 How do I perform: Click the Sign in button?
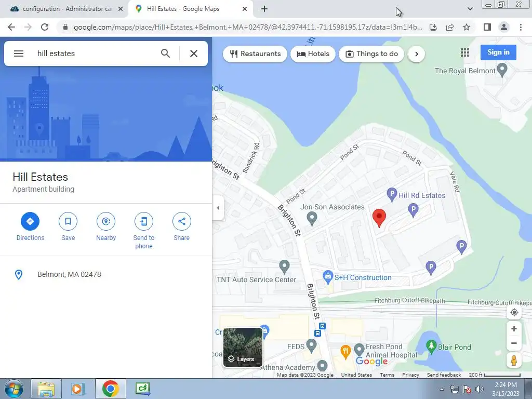click(498, 52)
